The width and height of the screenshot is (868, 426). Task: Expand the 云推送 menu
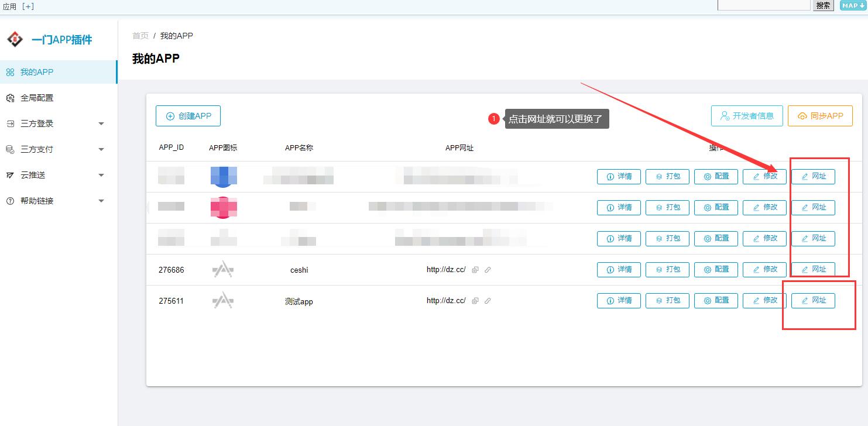tap(59, 175)
